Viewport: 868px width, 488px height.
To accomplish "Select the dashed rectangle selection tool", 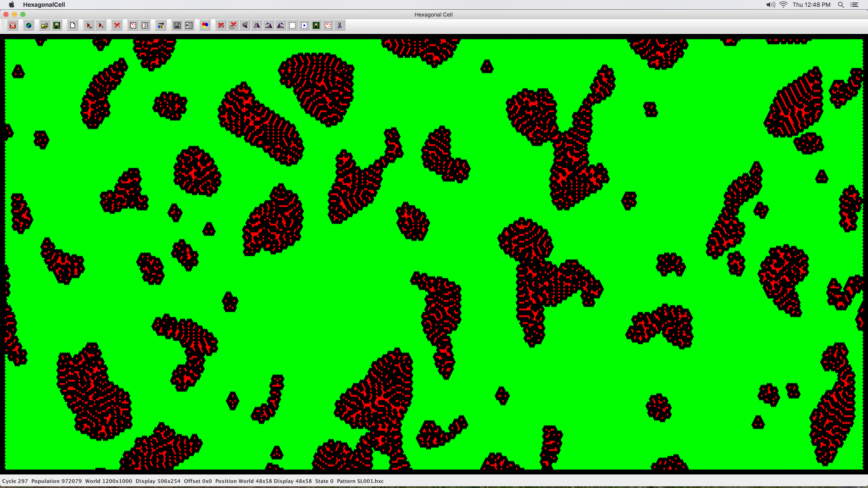I will [x=292, y=26].
